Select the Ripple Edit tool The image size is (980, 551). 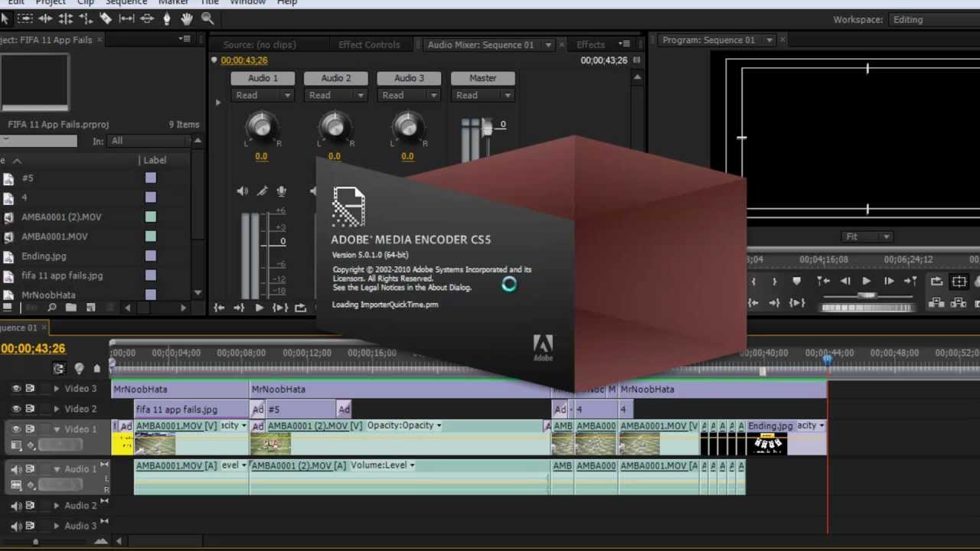point(45,18)
